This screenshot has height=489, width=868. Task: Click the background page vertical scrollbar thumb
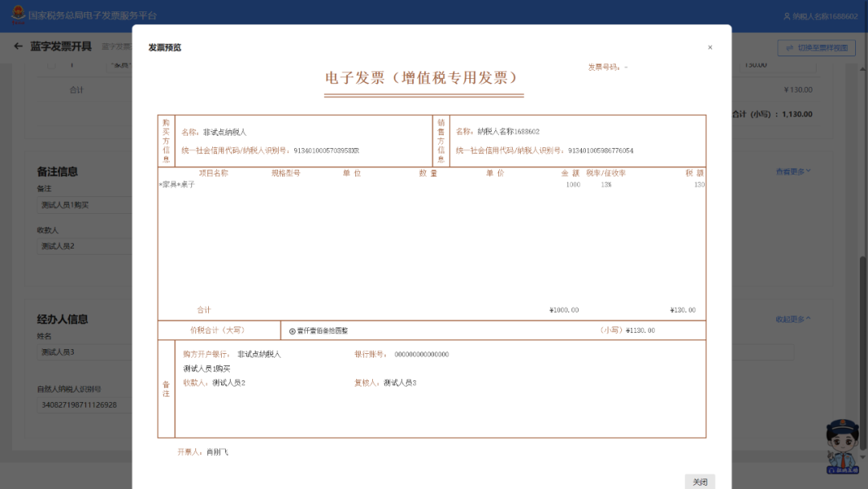(x=862, y=352)
